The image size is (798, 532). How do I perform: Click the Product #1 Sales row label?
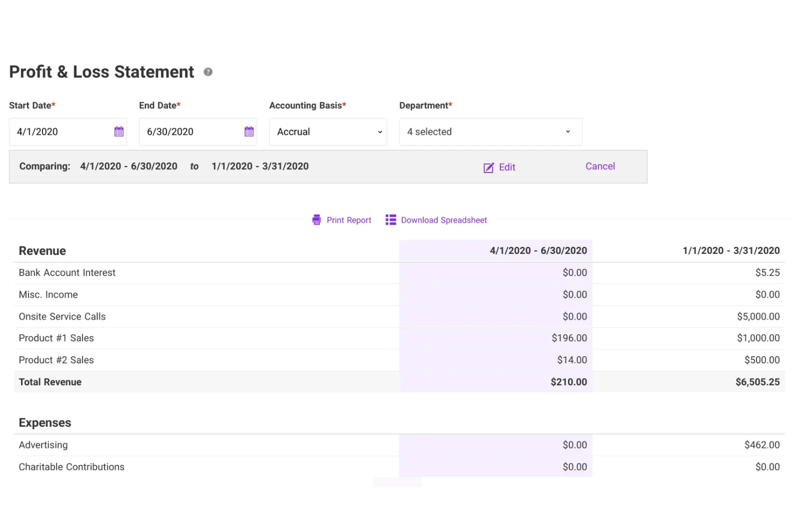56,338
